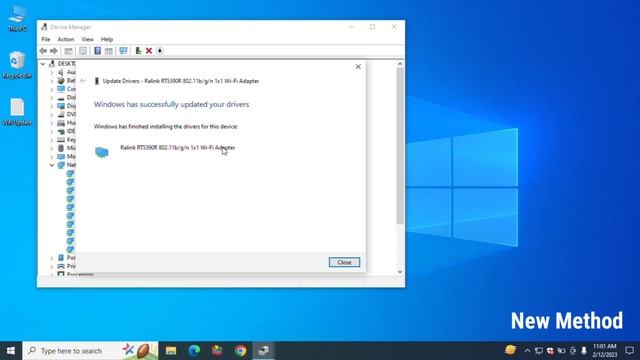Screen dimensions: 640x360
Task: Click the red X Uninstall device icon
Action: click(x=149, y=51)
